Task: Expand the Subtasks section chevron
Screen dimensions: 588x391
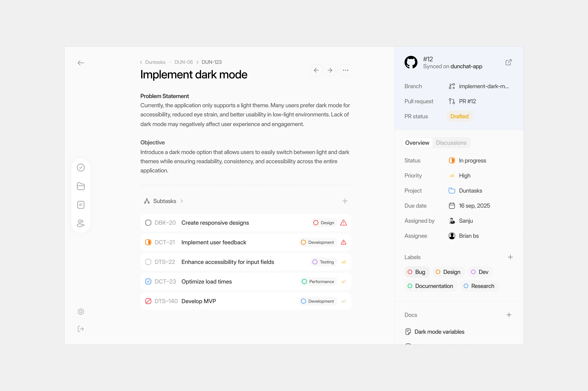Action: [182, 201]
